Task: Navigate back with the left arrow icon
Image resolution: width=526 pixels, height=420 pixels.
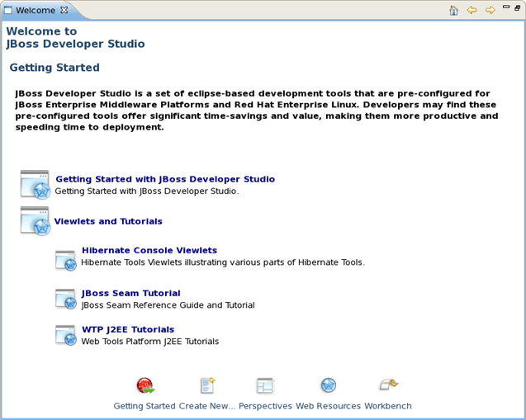Action: pyautogui.click(x=472, y=11)
